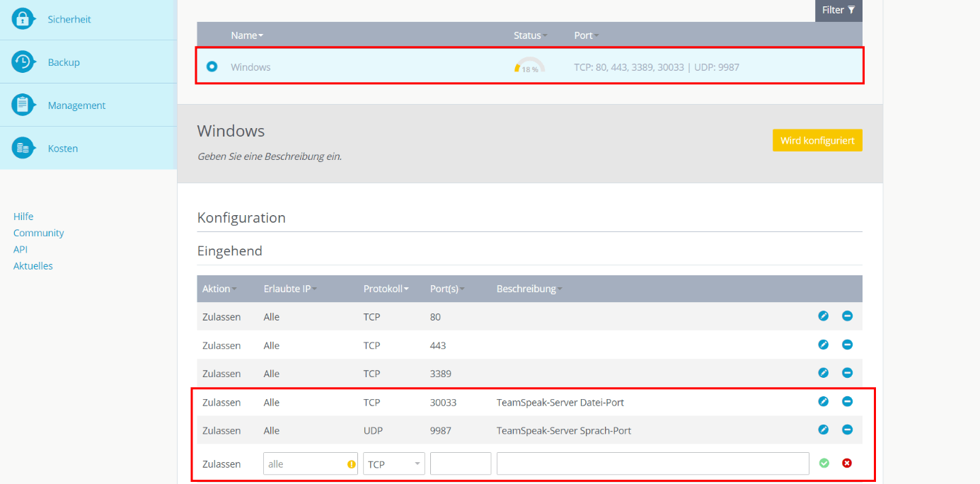Focus the allowed IP input field
This screenshot has height=484, width=980.
point(311,464)
